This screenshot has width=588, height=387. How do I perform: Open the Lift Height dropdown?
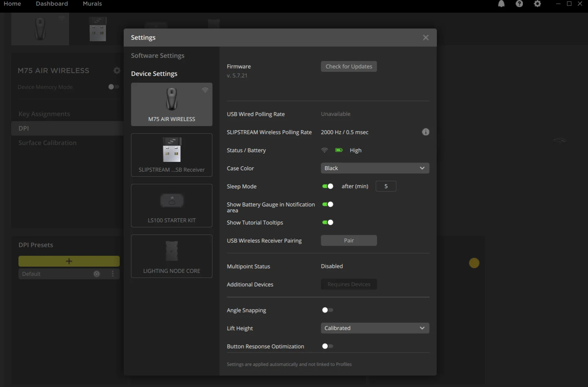375,328
